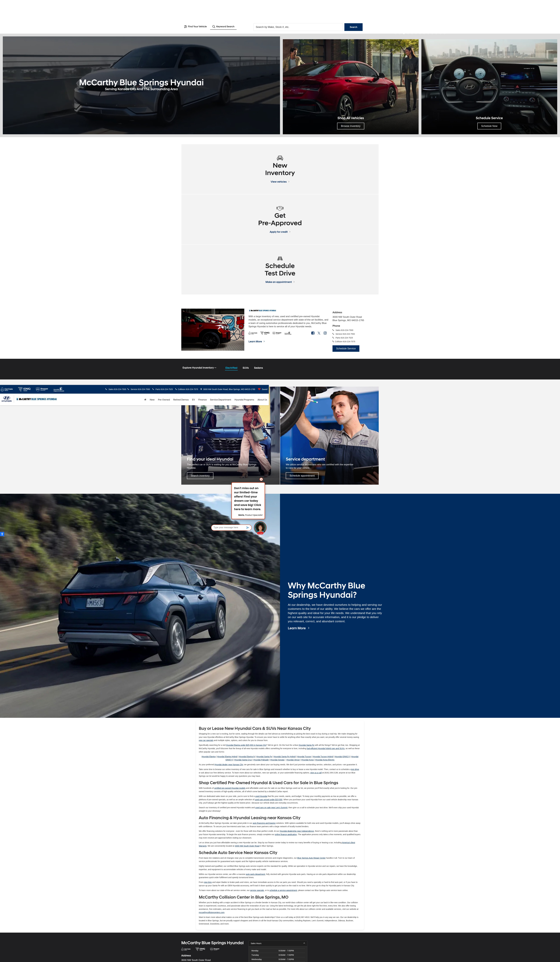
Task: Open the Finance navigation menu
Action: point(202,400)
